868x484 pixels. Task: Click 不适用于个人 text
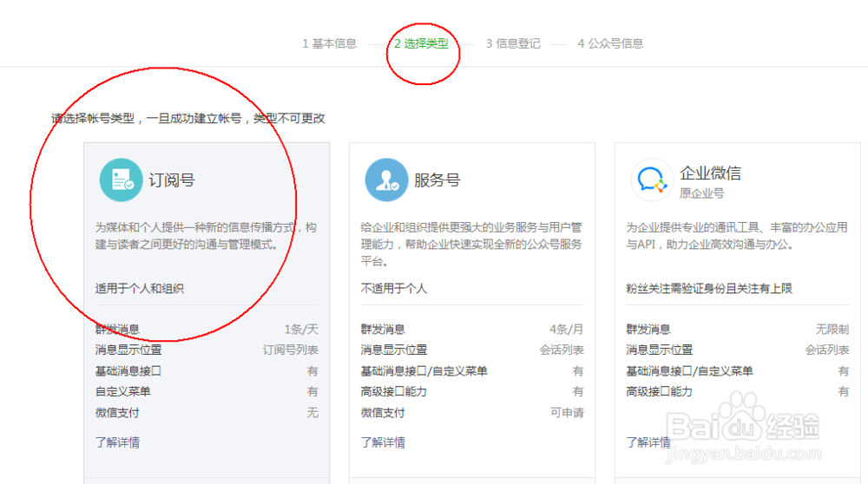point(393,288)
